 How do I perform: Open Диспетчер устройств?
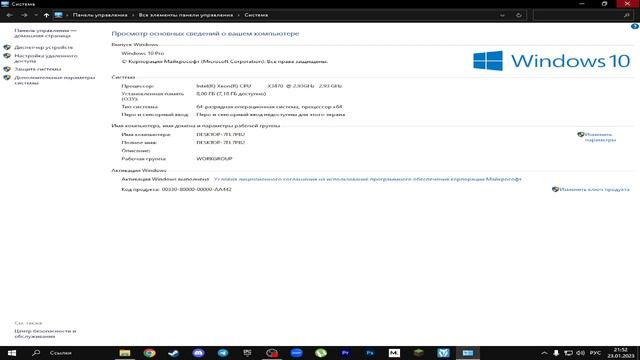44,47
